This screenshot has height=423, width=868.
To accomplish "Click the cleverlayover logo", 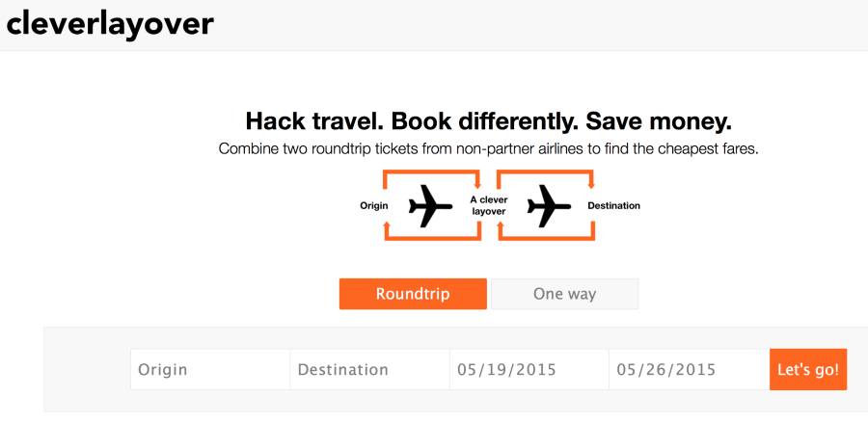I will pos(110,24).
